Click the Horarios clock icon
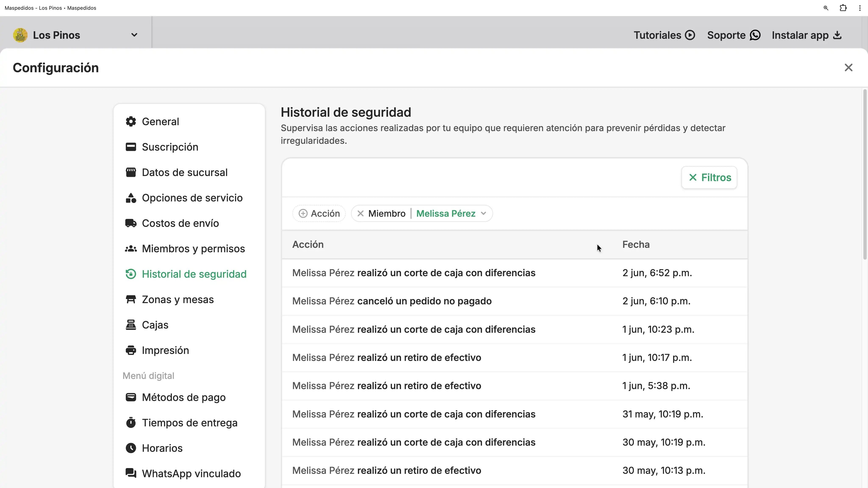 click(x=131, y=448)
